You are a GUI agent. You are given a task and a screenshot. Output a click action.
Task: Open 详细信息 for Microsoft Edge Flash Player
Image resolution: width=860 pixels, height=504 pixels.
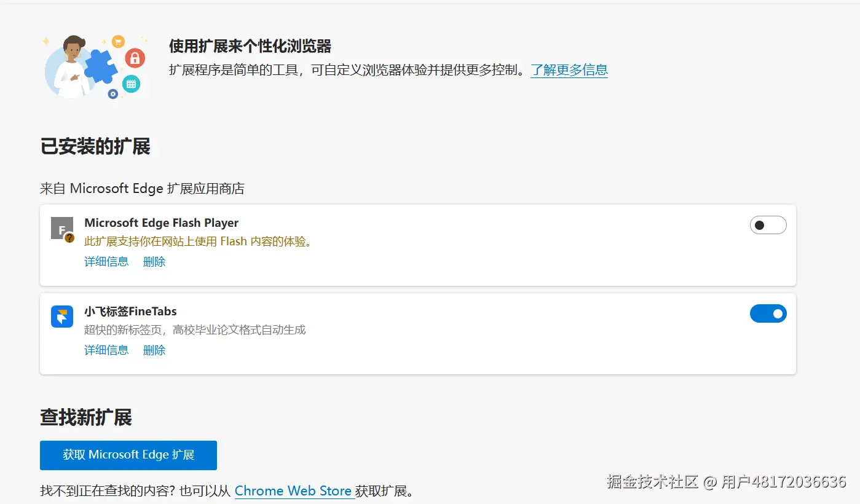pos(106,261)
